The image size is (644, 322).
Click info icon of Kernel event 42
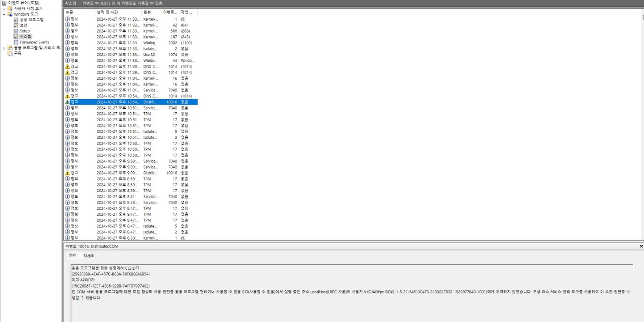click(68, 25)
